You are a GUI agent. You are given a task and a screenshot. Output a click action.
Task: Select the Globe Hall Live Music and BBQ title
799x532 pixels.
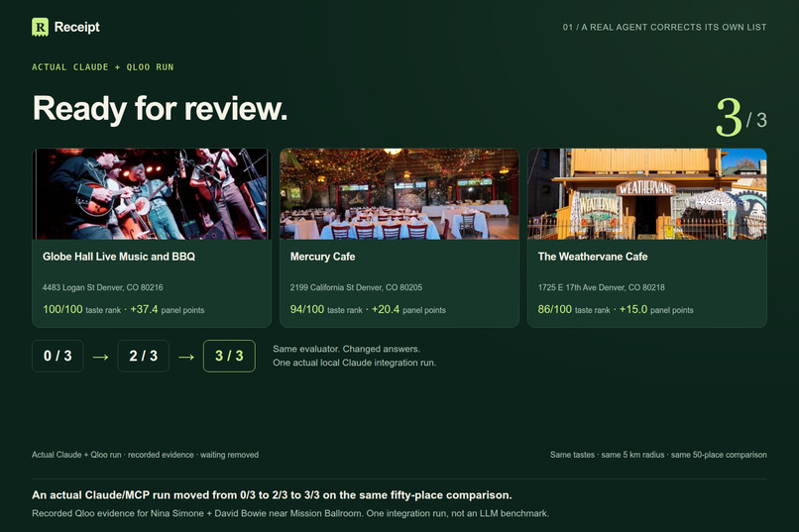(119, 257)
